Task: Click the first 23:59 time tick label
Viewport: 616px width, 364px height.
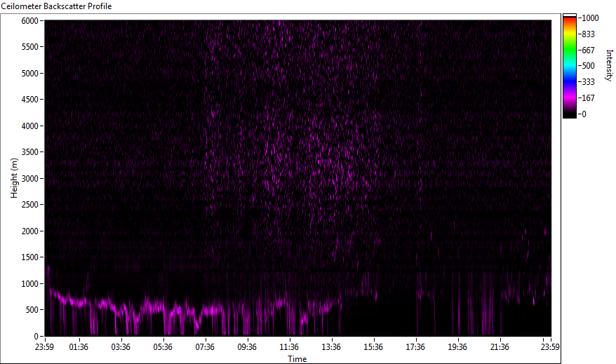Action: click(x=45, y=346)
